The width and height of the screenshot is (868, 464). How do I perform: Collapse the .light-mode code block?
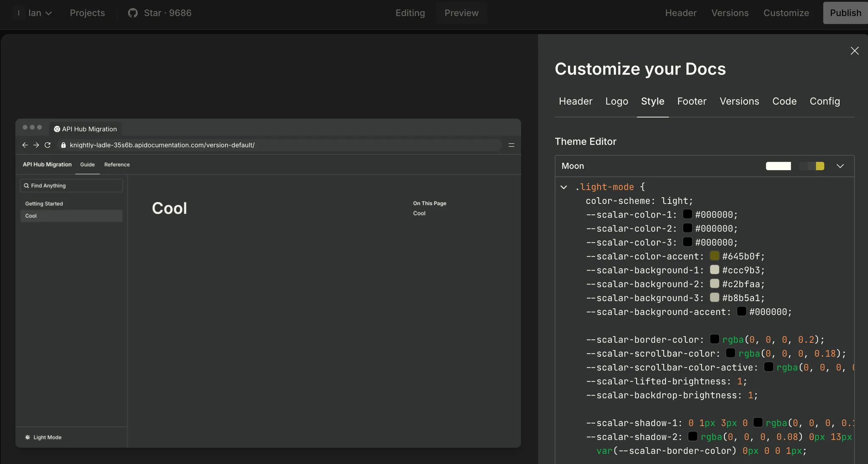pyautogui.click(x=564, y=187)
